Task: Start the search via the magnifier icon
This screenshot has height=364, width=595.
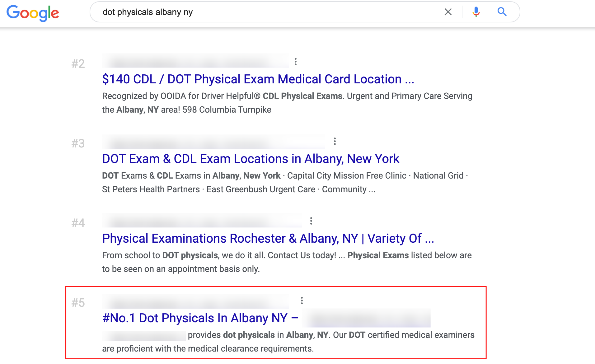Action: coord(502,12)
